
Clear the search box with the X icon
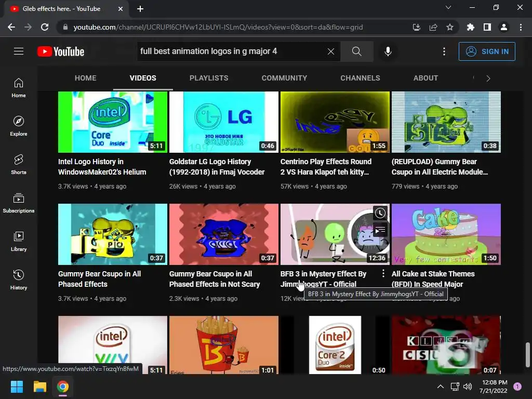tap(331, 51)
